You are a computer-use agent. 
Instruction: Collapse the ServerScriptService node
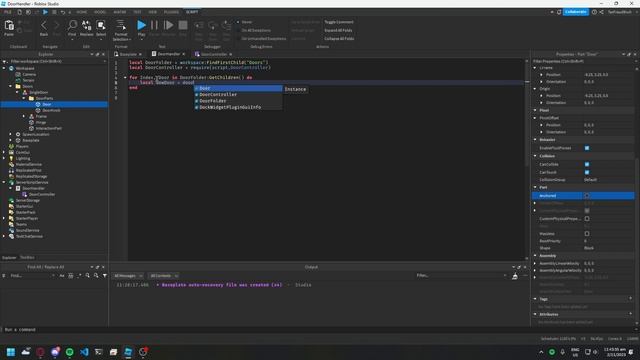4,182
